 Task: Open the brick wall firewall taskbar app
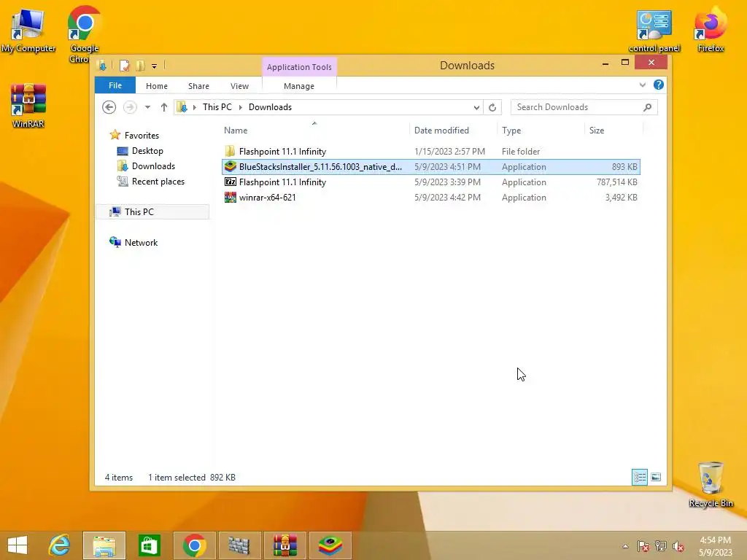click(x=239, y=545)
